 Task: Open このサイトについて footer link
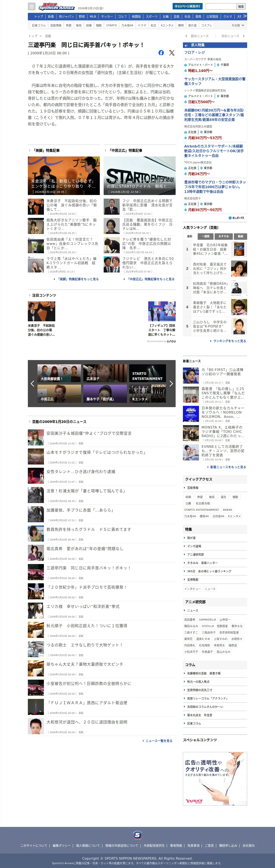click(34, 846)
